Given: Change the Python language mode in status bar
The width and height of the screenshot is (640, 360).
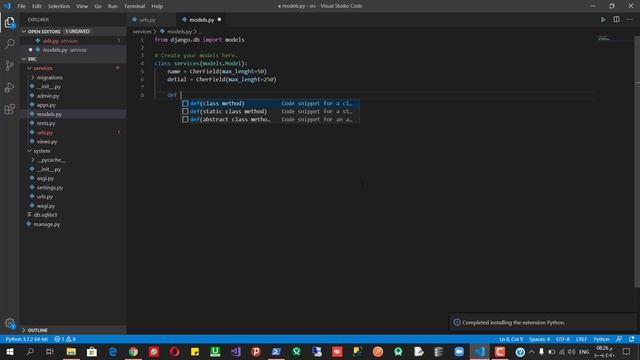Looking at the screenshot, I should 601,339.
